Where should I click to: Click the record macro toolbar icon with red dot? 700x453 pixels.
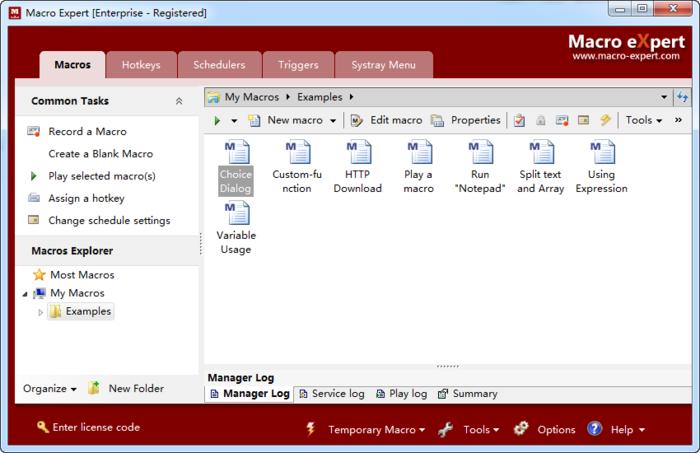coord(562,120)
